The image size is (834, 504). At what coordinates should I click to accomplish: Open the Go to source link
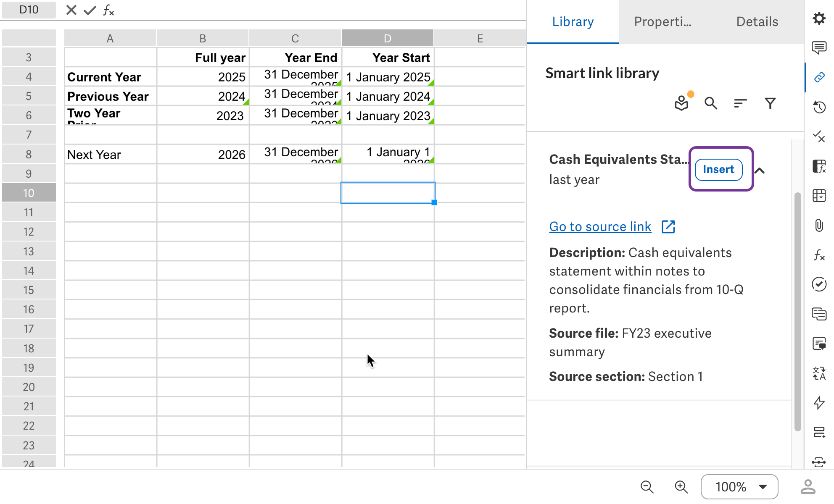(600, 226)
